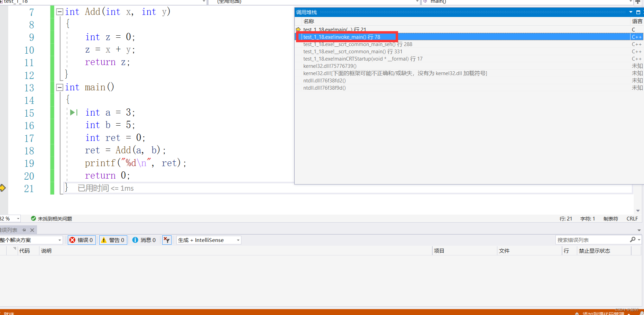Viewport: 644px width, 315px height.
Task: Switch to the Error List tab
Action: point(9,230)
